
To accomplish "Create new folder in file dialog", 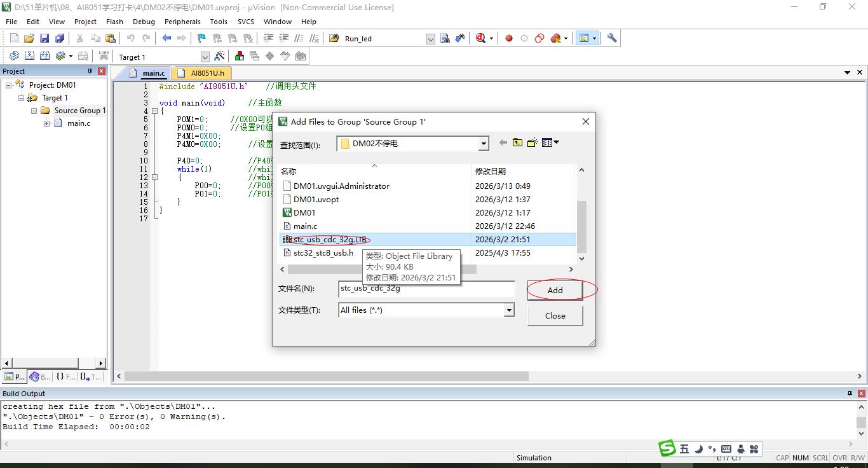I will pyautogui.click(x=532, y=143).
